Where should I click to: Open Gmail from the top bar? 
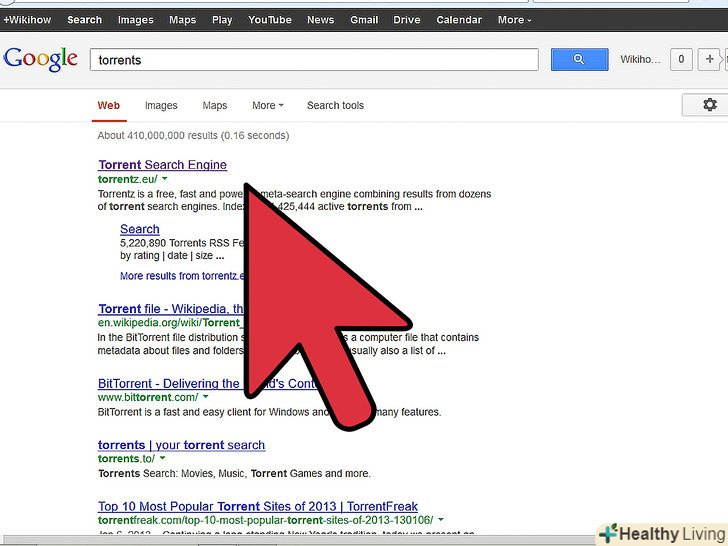(x=364, y=20)
